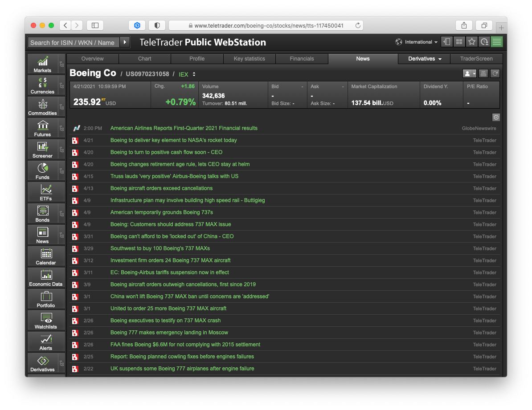Click the grid layout icon in header
This screenshot has width=532, height=410.
(x=459, y=42)
